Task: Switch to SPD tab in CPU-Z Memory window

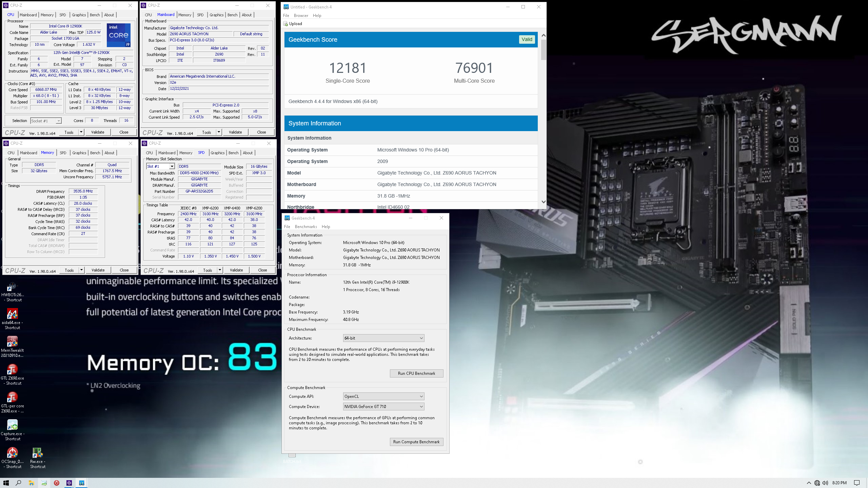Action: [x=63, y=153]
